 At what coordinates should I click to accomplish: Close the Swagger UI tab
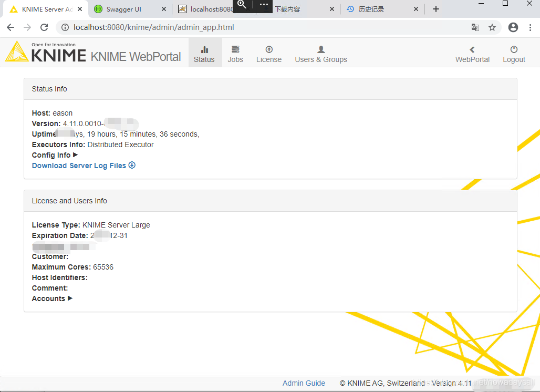[164, 9]
